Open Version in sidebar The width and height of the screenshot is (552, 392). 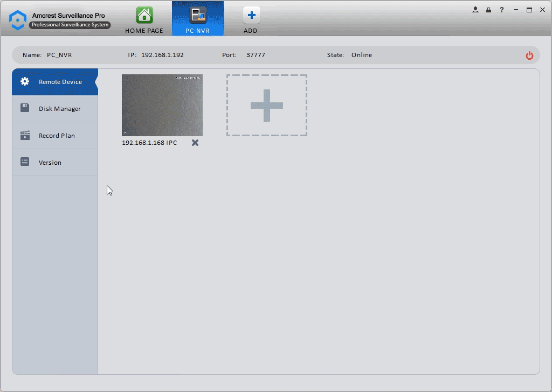pyautogui.click(x=55, y=163)
